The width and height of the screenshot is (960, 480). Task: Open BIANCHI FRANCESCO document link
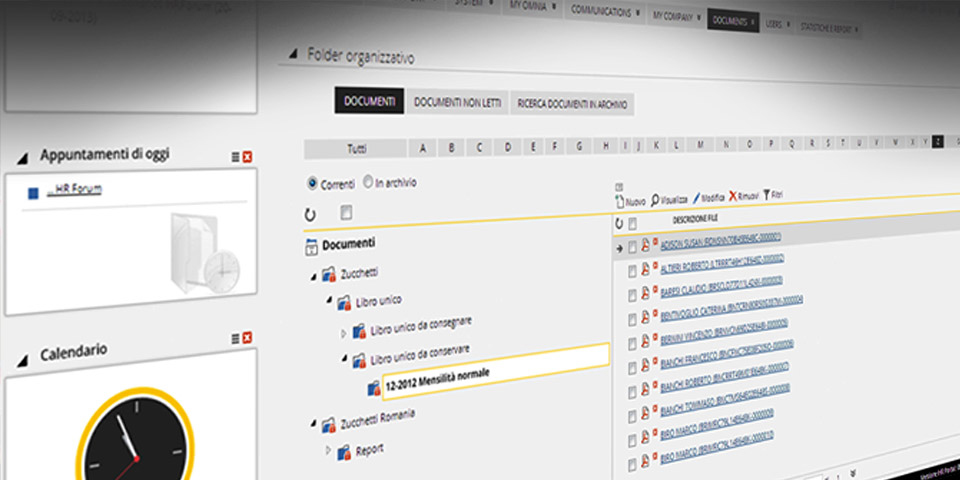(727, 354)
